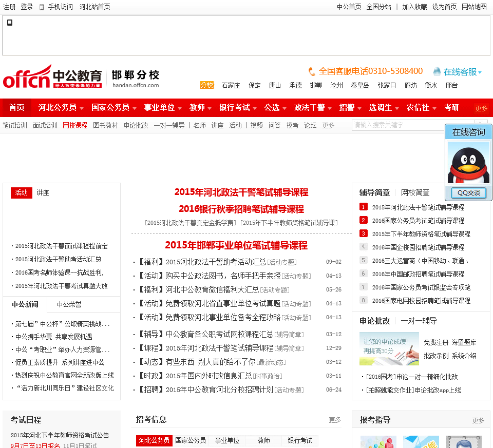The width and height of the screenshot is (493, 448).
Task: Click the mobile phone icon beside 手机访问
Action: click(x=42, y=7)
